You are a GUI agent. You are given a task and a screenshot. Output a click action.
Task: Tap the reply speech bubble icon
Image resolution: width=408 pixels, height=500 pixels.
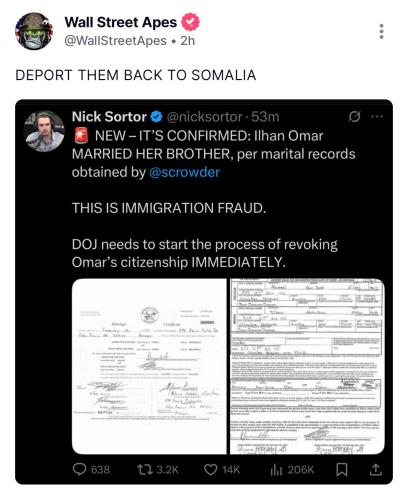pos(79,469)
